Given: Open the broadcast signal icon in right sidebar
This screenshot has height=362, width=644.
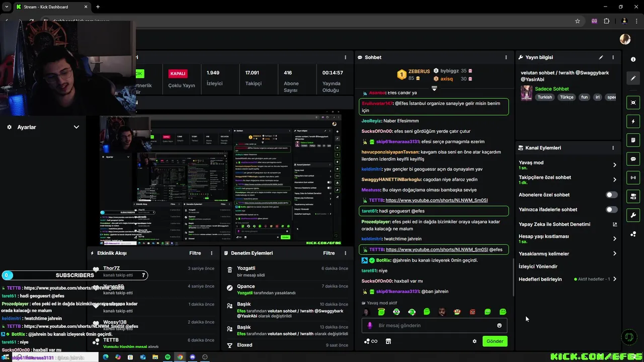Looking at the screenshot, I should (633, 177).
